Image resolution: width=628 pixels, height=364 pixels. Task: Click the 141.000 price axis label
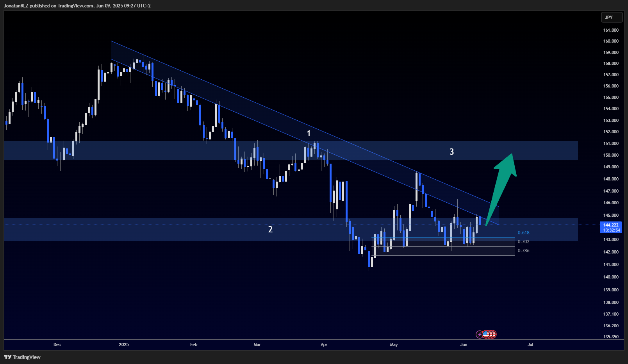tap(611, 264)
